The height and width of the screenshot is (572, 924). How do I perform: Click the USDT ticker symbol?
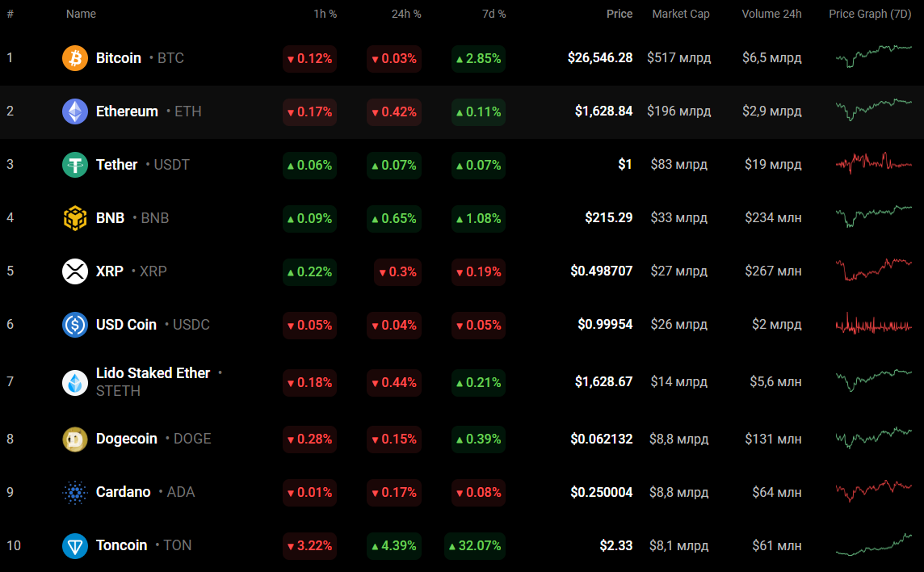[171, 165]
